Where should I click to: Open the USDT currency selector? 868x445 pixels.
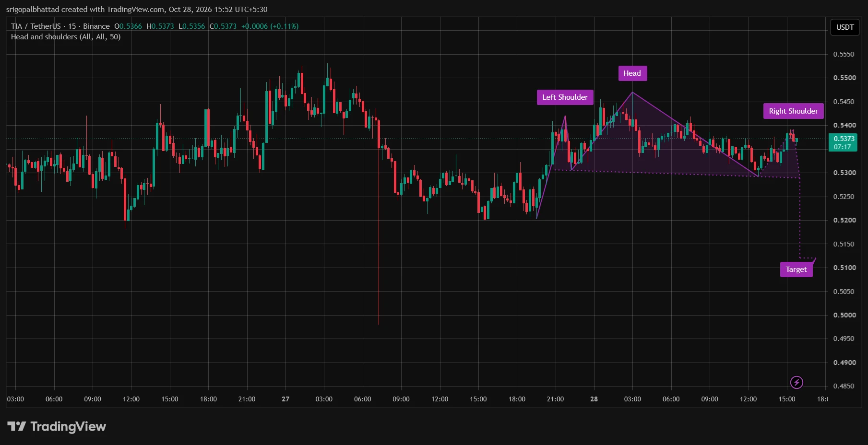tap(844, 27)
